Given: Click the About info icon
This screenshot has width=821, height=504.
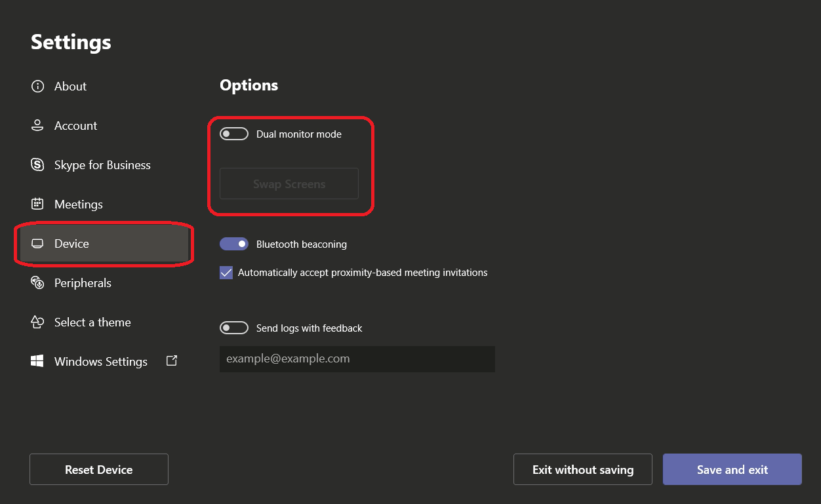Looking at the screenshot, I should click(x=37, y=86).
